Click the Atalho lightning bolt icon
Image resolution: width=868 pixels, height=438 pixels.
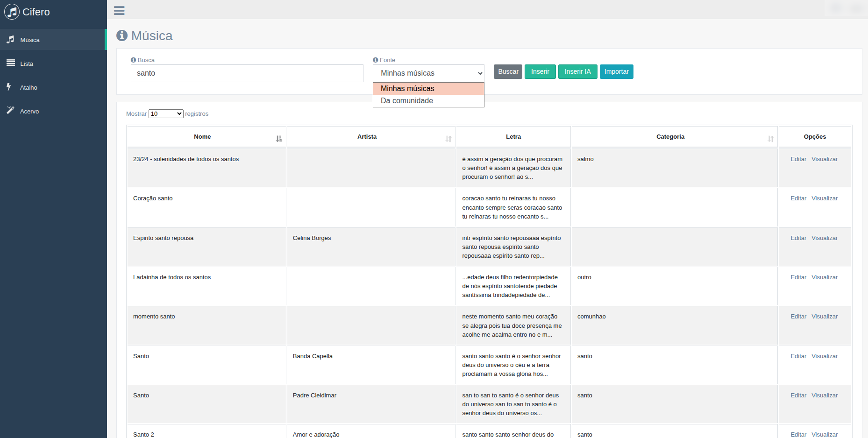pyautogui.click(x=9, y=87)
